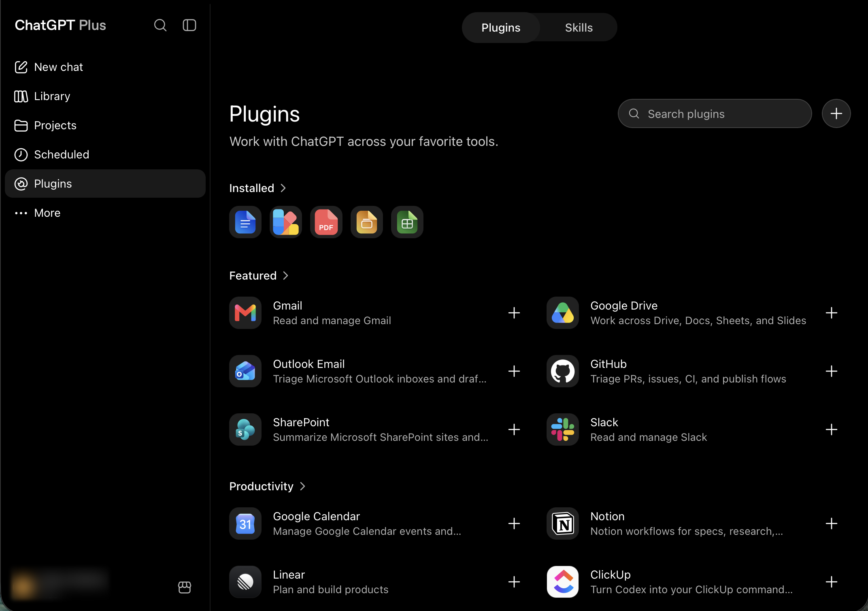Screen dimensions: 868x611
Task: Click the Linear plugin icon
Action: (x=245, y=582)
